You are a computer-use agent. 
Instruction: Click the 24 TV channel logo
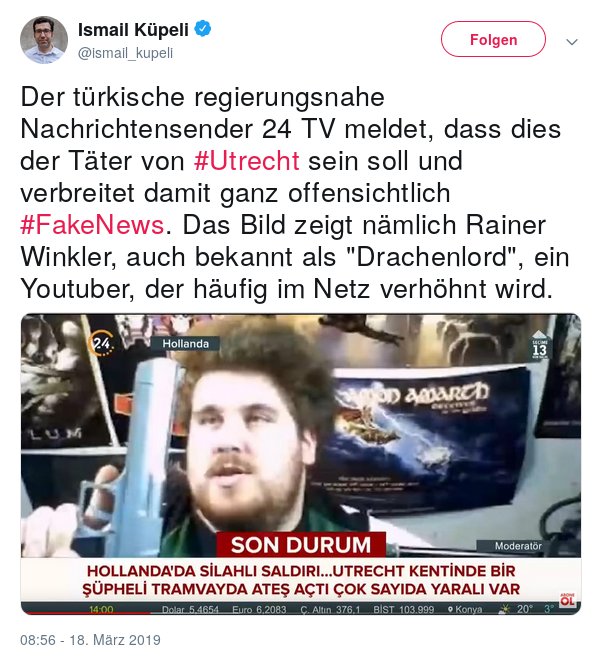(101, 344)
